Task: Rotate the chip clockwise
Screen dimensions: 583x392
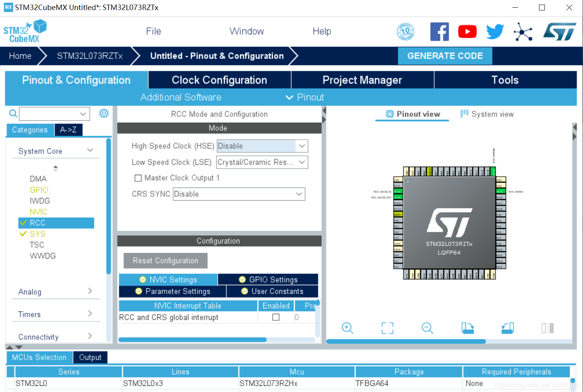Action: point(468,328)
